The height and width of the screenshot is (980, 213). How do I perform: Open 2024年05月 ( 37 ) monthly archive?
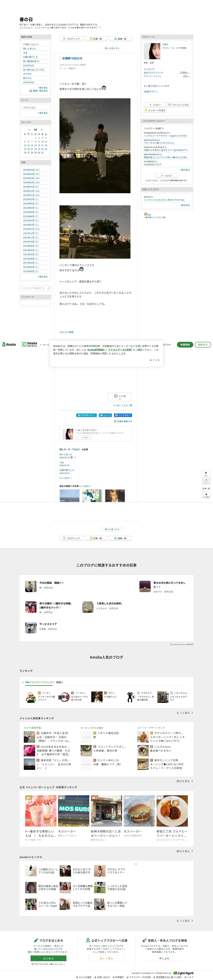point(31,170)
